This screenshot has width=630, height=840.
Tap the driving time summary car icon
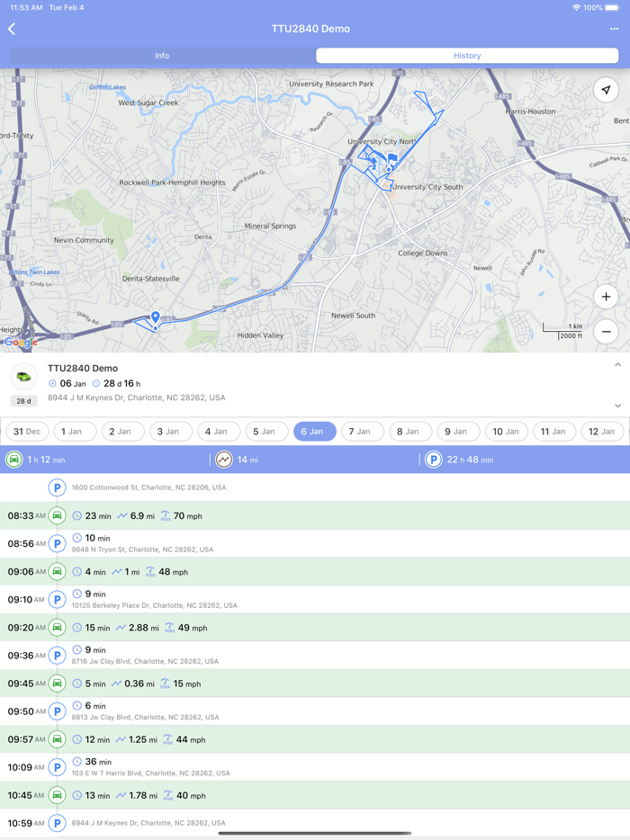point(13,460)
